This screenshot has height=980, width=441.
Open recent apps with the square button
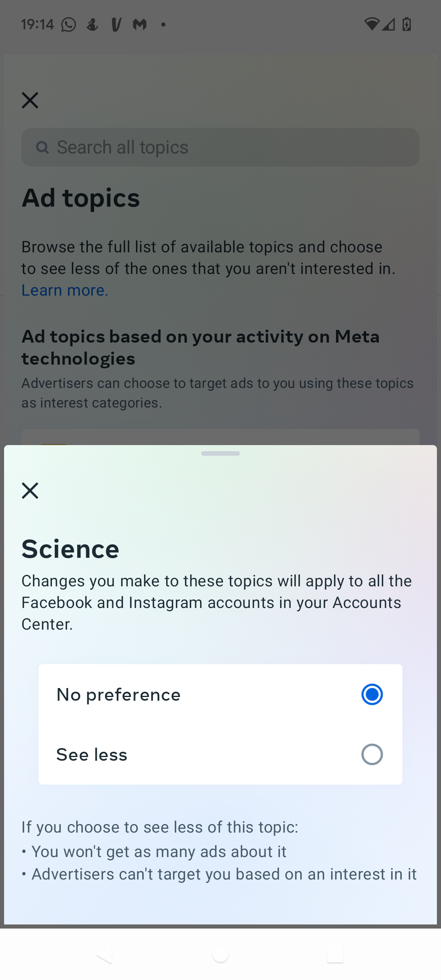coord(335,955)
